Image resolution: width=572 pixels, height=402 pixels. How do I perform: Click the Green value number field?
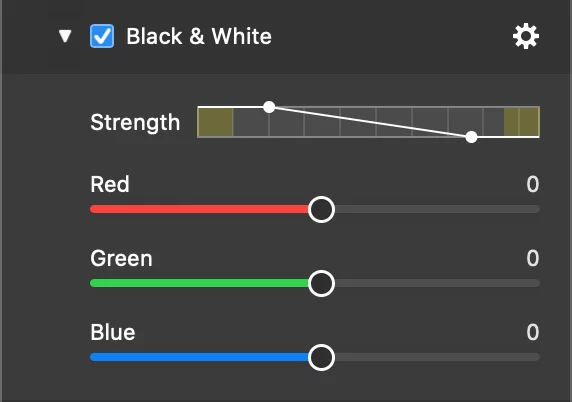coord(533,258)
